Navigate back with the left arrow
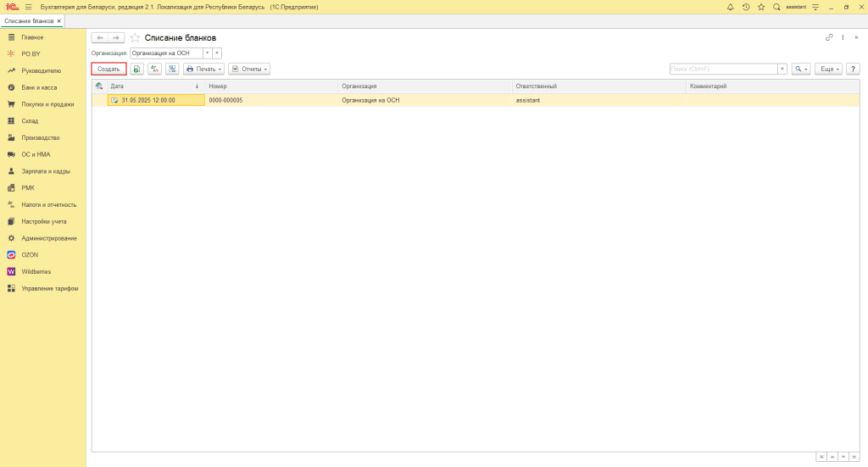The height and width of the screenshot is (467, 868). (100, 37)
